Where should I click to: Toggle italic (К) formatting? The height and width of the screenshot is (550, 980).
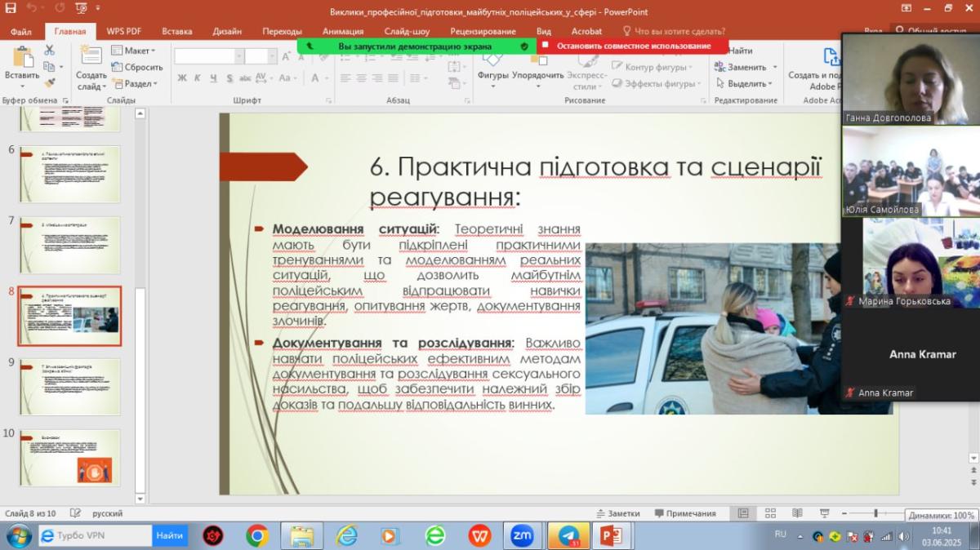[x=198, y=78]
